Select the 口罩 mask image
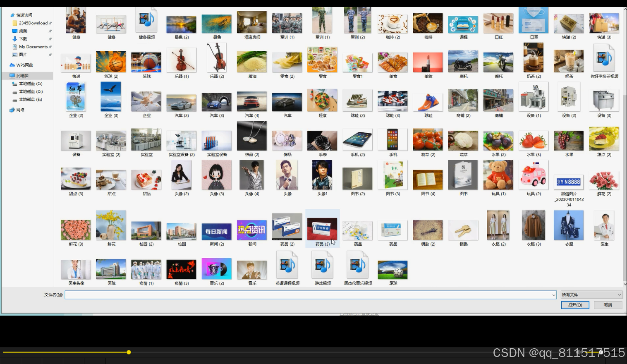The width and height of the screenshot is (627, 364). coord(534,20)
